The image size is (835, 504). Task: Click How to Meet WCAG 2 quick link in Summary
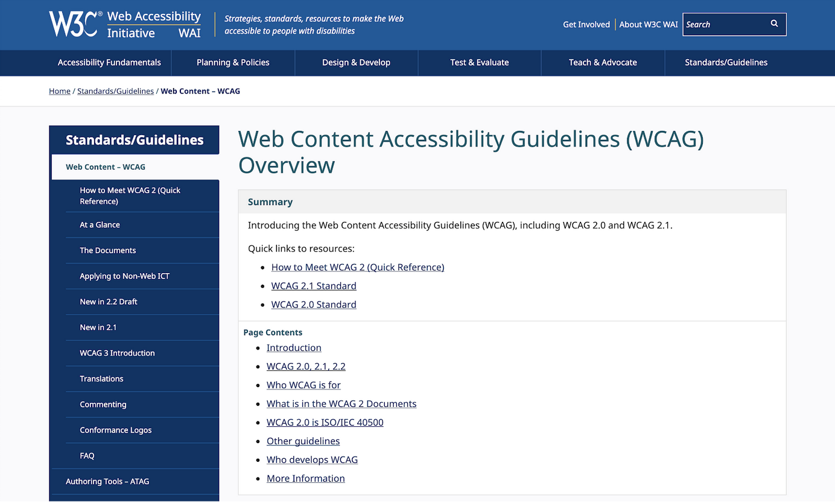click(x=358, y=267)
